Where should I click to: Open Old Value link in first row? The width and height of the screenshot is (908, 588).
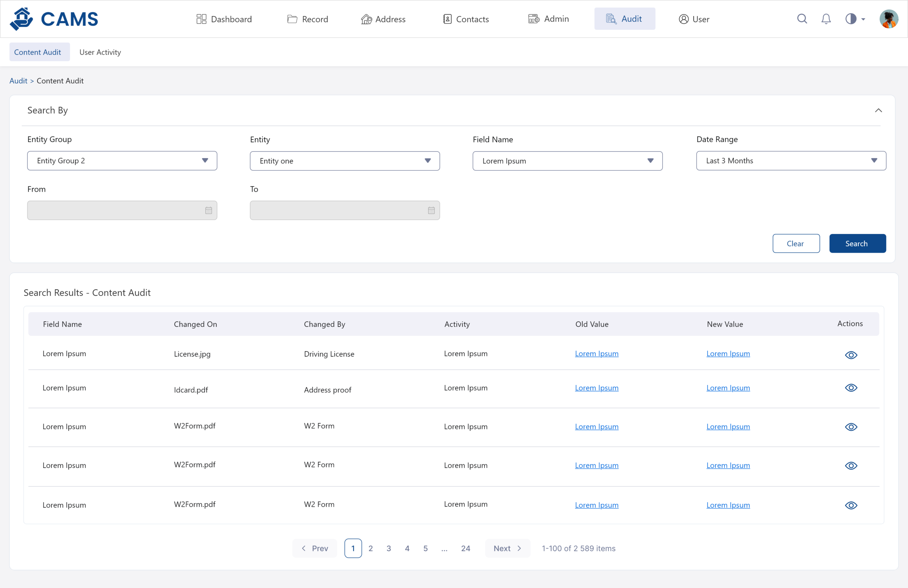click(596, 353)
